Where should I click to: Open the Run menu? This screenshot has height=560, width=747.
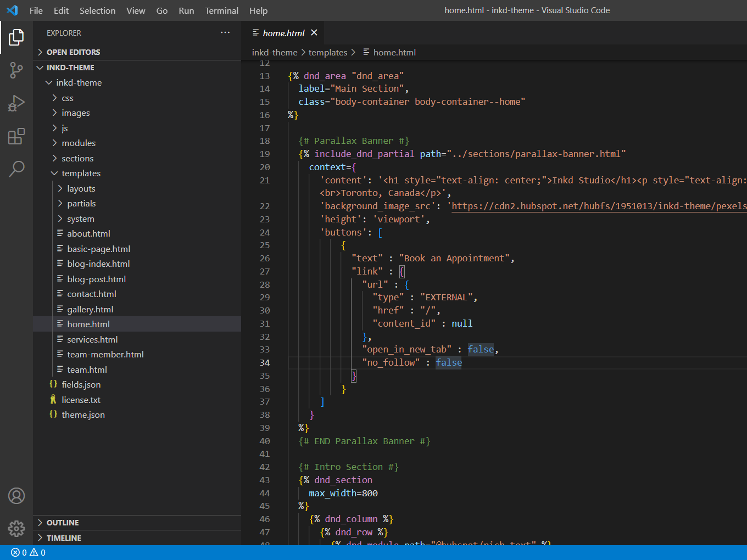point(186,10)
